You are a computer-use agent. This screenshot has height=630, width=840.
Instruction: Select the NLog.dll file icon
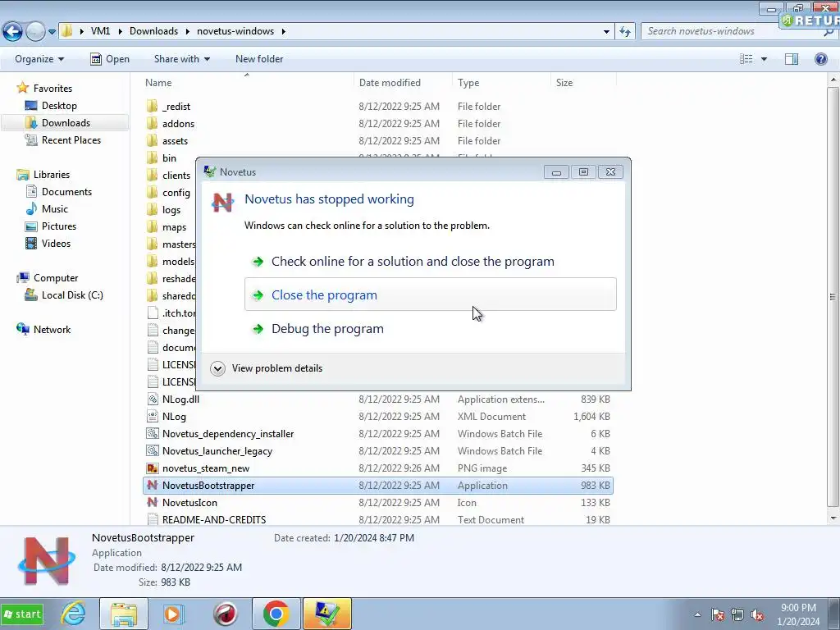pos(153,399)
